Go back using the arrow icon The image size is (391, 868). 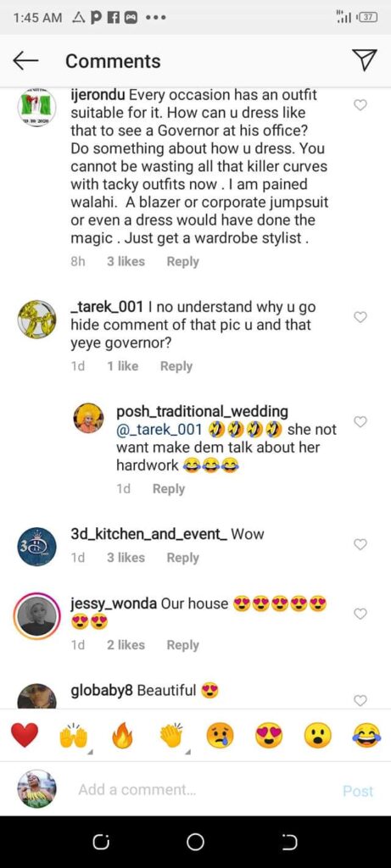point(25,61)
